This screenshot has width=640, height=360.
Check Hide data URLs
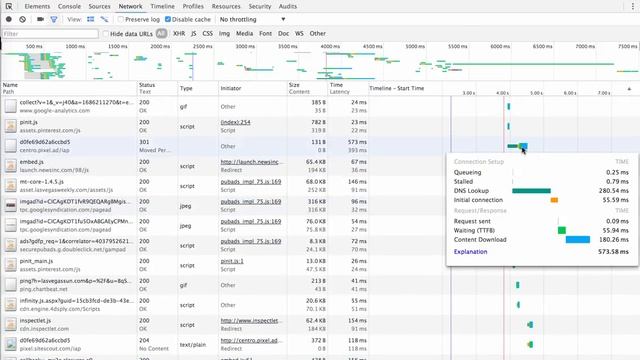pos(106,33)
